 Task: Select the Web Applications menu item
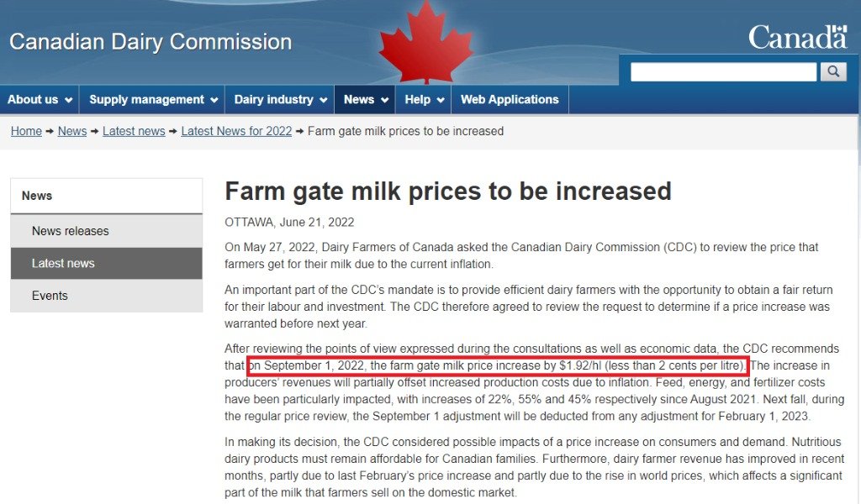[x=509, y=99]
